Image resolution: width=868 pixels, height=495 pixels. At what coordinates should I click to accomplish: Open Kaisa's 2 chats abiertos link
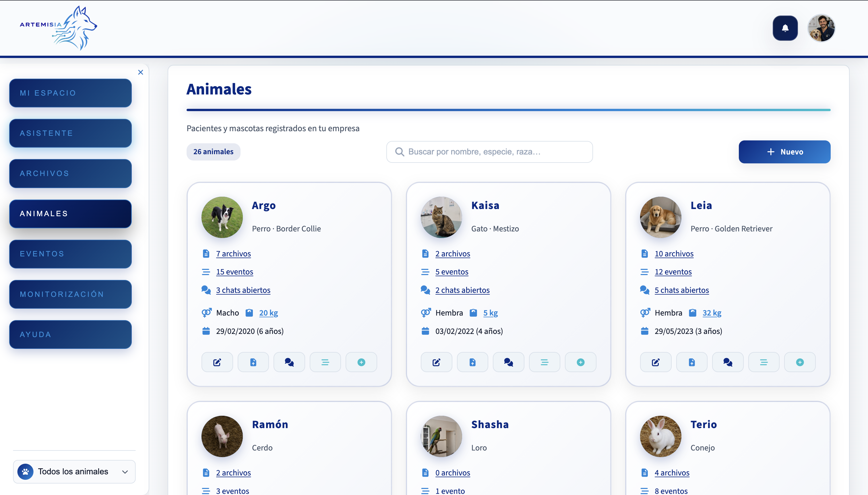coord(462,290)
